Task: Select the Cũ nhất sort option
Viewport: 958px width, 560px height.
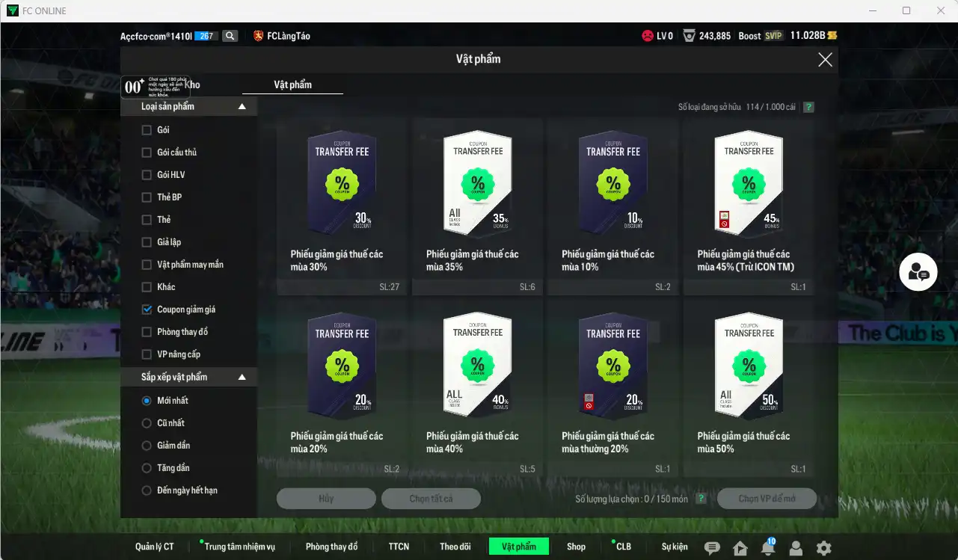Action: coord(147,423)
